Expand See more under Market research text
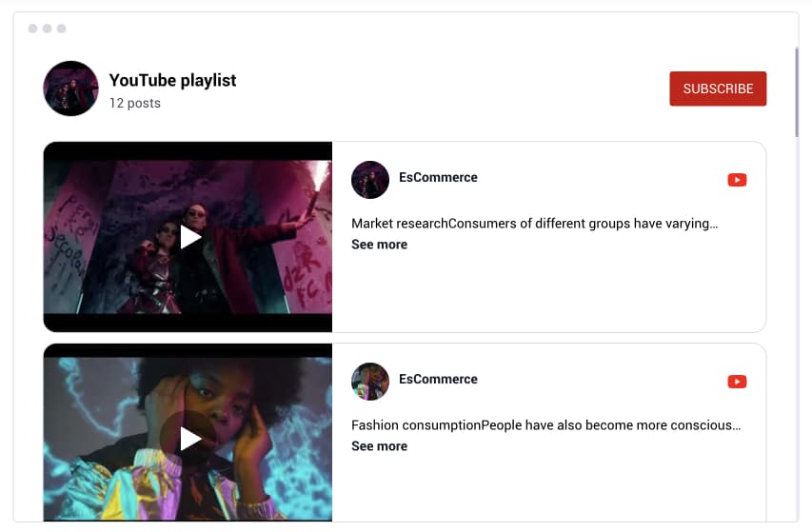The height and width of the screenshot is (532, 812). [x=379, y=245]
